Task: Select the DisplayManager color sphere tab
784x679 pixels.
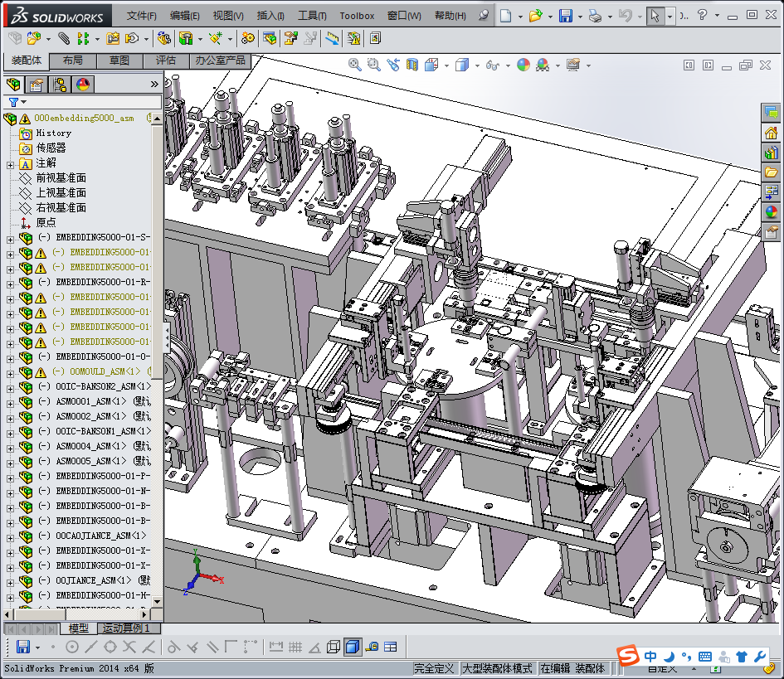Action: tap(82, 84)
